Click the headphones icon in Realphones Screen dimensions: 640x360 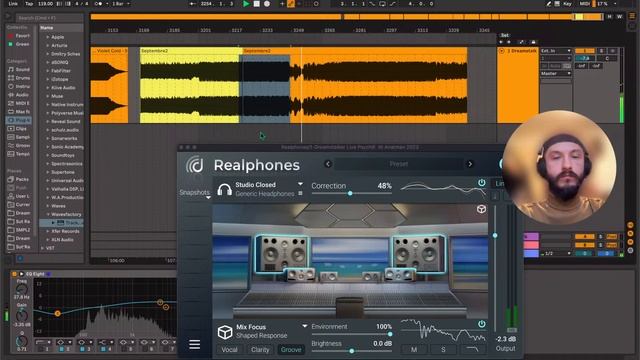[x=224, y=189]
